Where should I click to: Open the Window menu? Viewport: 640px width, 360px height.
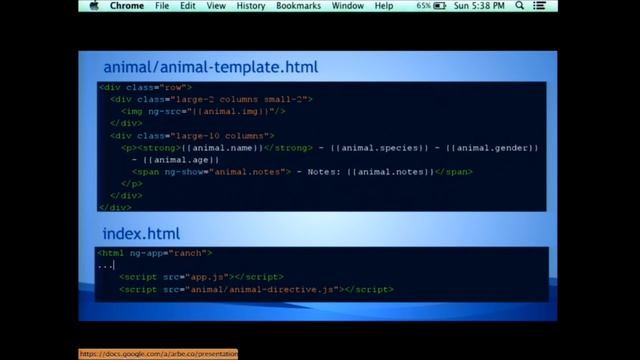(x=347, y=6)
